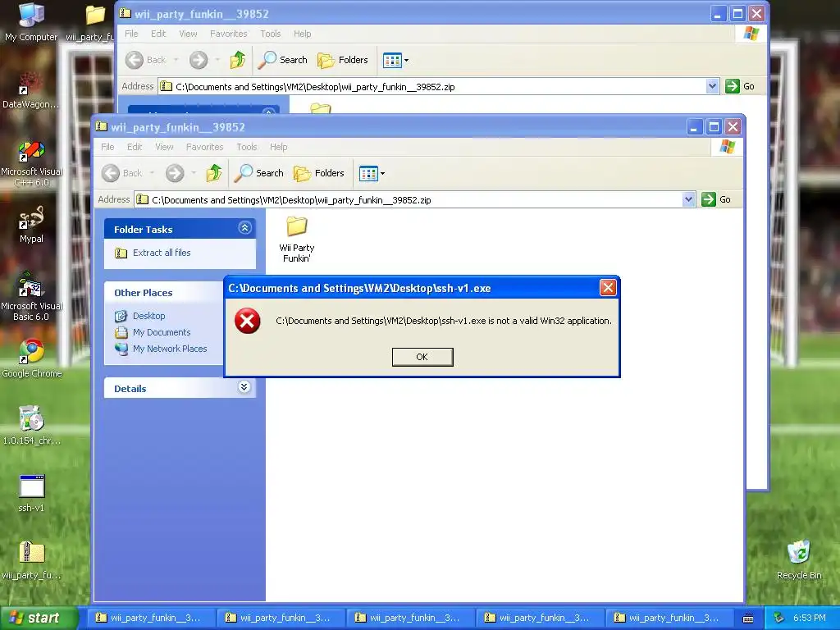Toggle Folders pane in rear window
Screen dimensions: 840x630
[x=343, y=60]
